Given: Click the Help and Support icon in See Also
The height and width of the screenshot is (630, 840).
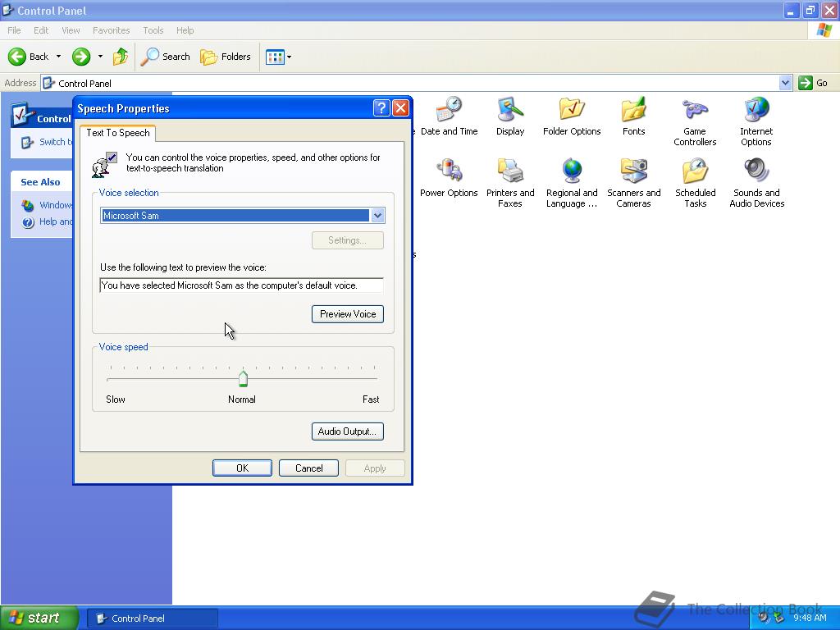Looking at the screenshot, I should pos(29,221).
